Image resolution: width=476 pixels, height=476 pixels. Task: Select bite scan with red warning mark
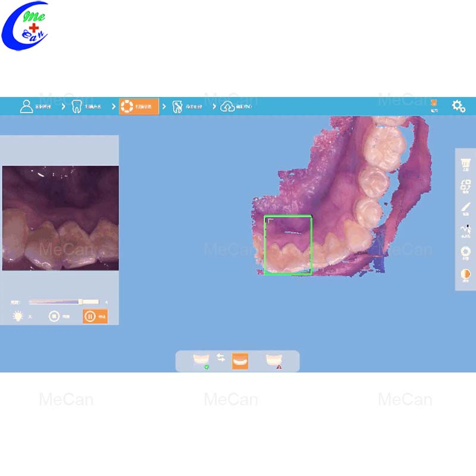coord(274,361)
